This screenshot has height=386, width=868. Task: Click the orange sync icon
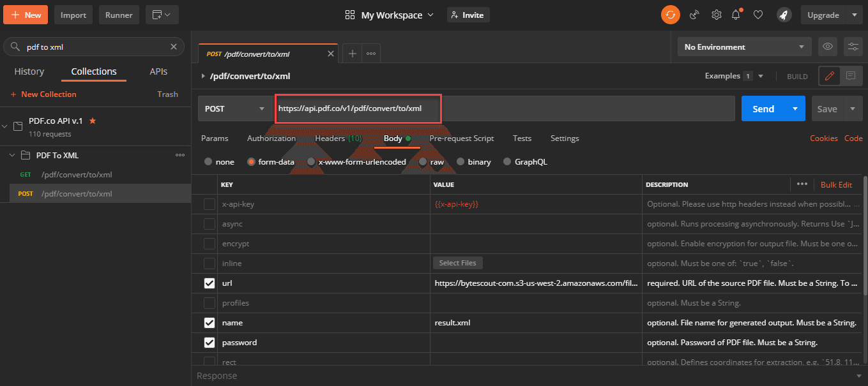click(670, 15)
